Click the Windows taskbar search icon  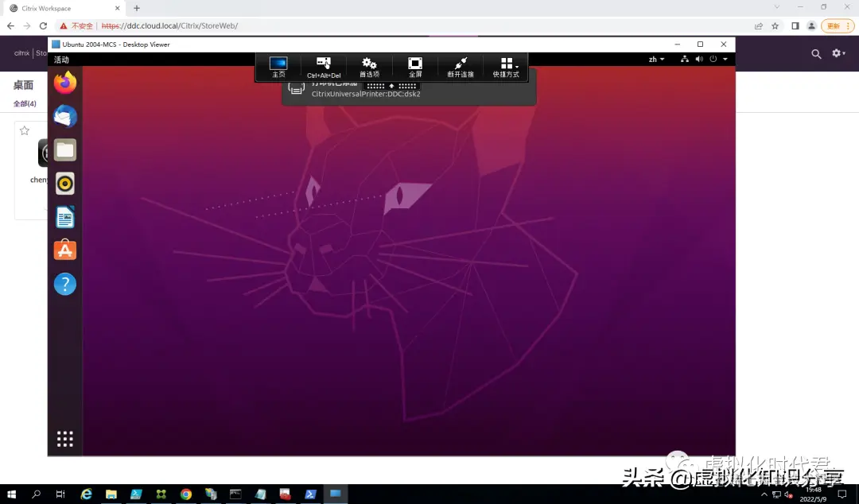click(x=36, y=494)
